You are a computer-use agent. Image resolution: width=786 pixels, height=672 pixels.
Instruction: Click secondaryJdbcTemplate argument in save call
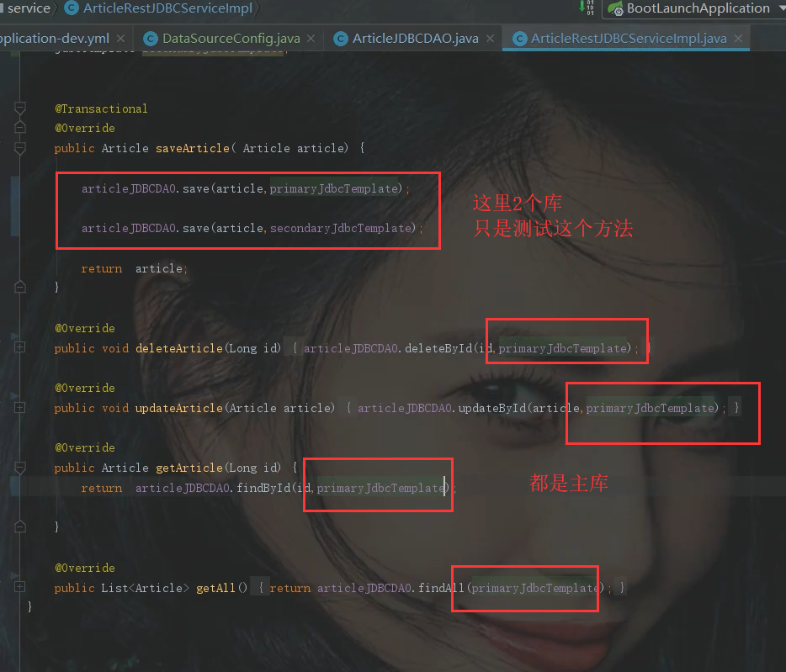[x=340, y=229]
